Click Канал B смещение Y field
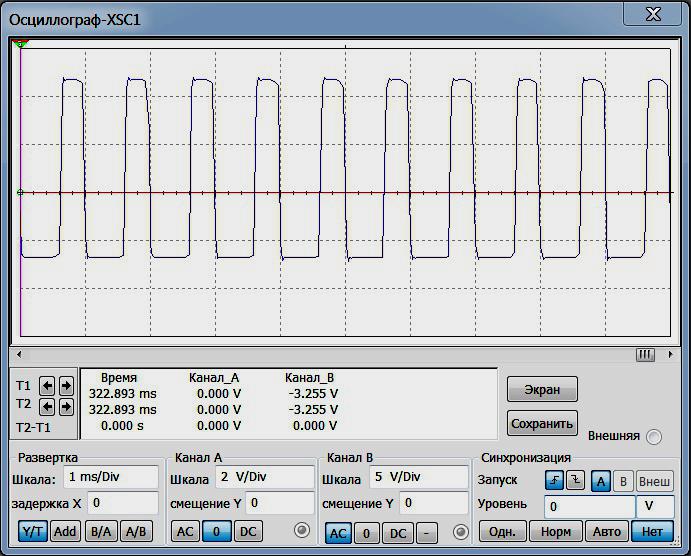The height and width of the screenshot is (556, 691). pyautogui.click(x=434, y=503)
